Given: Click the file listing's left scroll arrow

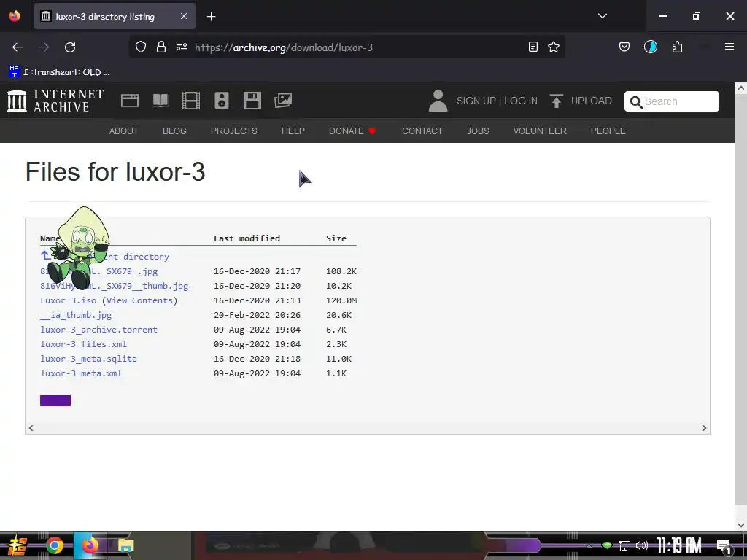Looking at the screenshot, I should [31, 428].
